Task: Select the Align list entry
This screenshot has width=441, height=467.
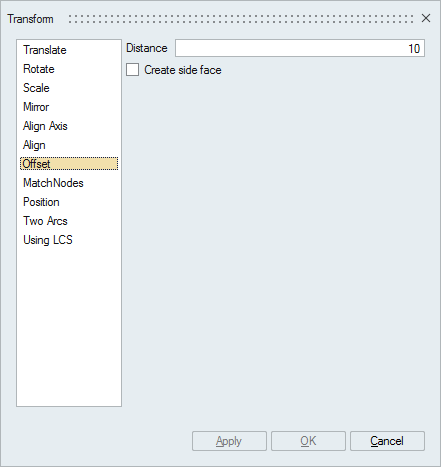Action: tap(34, 145)
